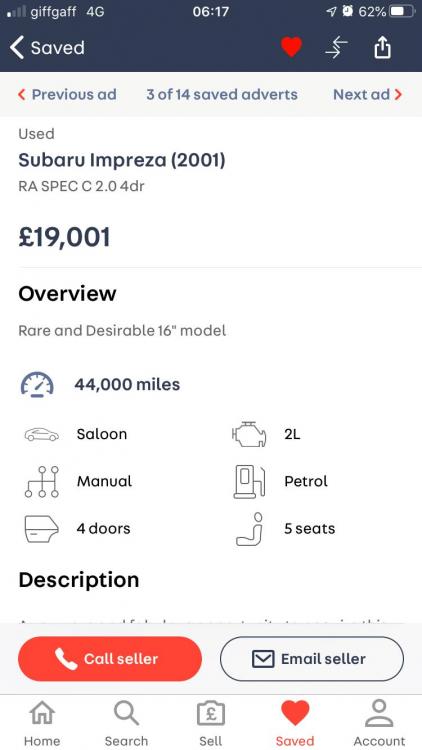Screen dimensions: 422x750
Task: Call the seller
Action: (x=110, y=659)
